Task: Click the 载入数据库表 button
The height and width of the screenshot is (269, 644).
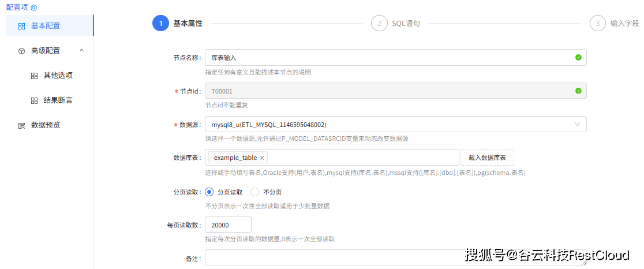Action: click(x=487, y=158)
